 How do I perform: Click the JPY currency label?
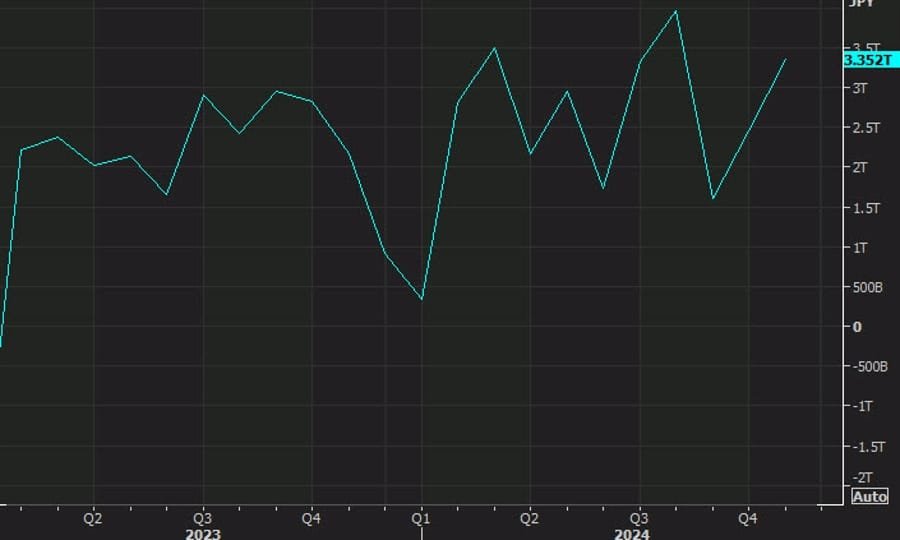(861, 4)
